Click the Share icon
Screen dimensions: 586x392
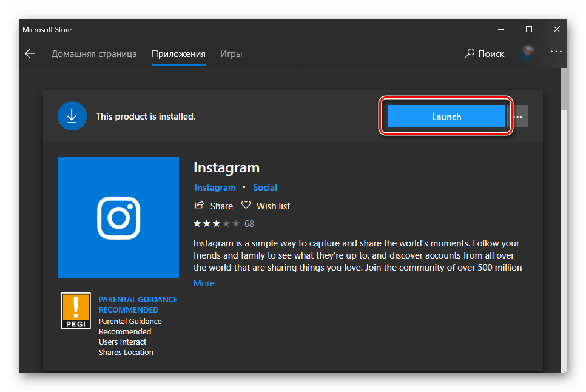(199, 204)
